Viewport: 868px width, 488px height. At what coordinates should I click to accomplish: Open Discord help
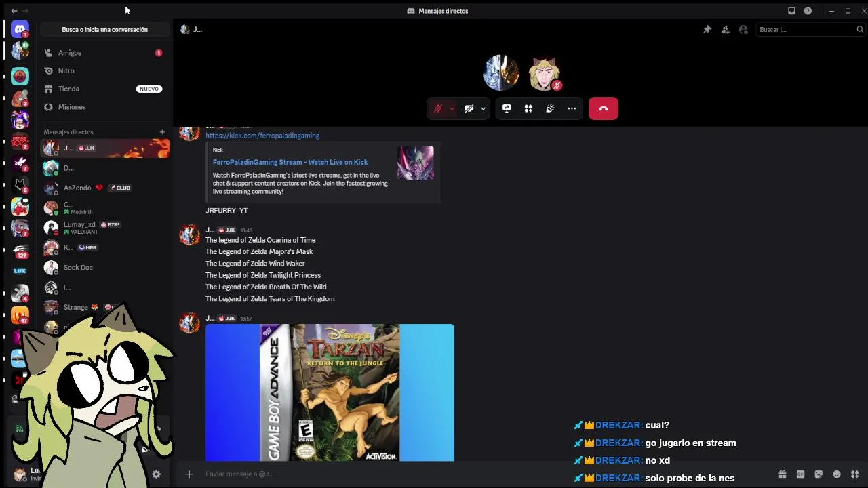tap(808, 11)
